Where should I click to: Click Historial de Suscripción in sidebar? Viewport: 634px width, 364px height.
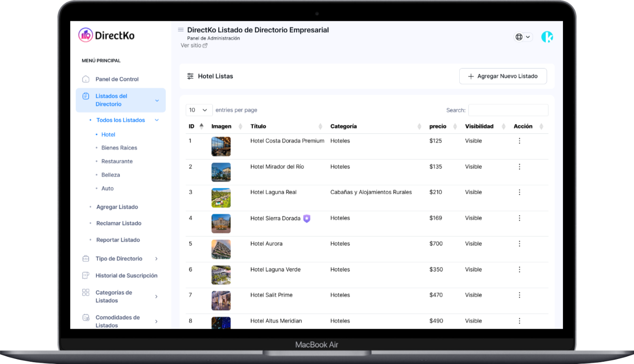tap(126, 276)
